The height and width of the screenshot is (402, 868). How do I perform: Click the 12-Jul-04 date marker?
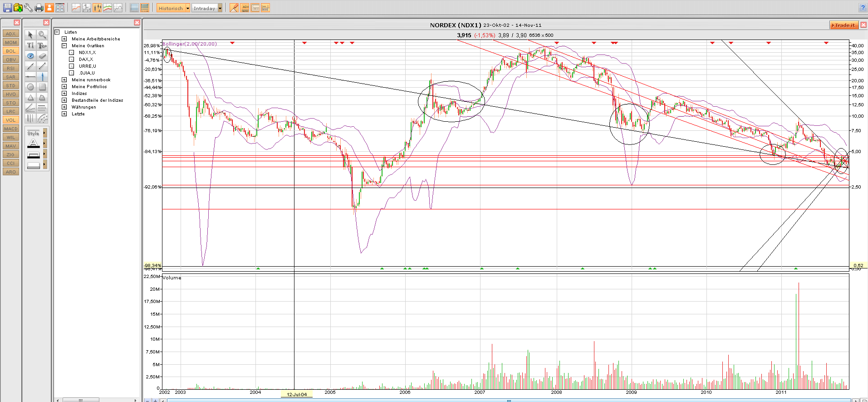coord(297,394)
